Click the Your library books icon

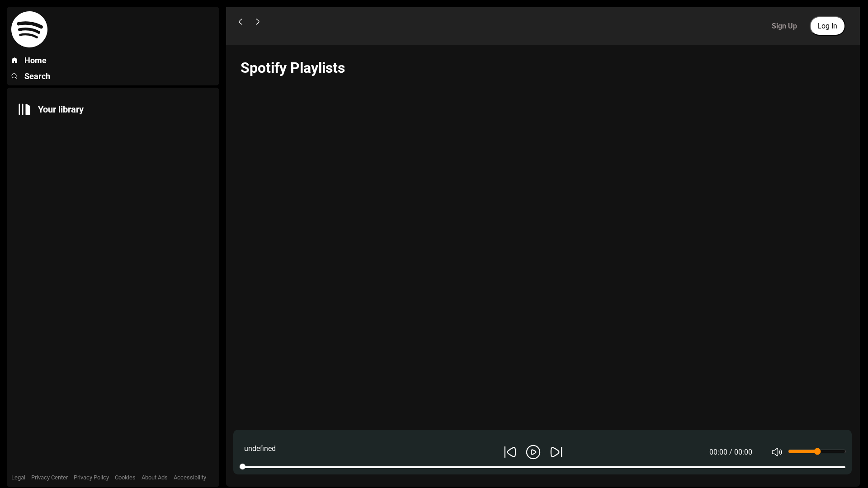pyautogui.click(x=24, y=109)
